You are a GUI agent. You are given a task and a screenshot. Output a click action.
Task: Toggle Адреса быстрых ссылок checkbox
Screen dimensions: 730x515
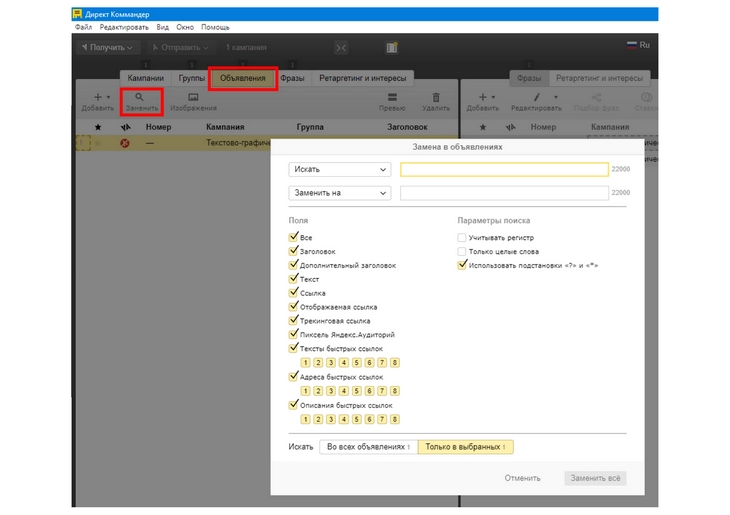(293, 376)
